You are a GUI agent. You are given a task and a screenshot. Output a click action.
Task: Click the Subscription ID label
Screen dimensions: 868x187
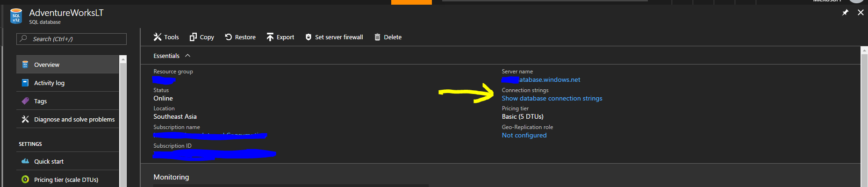172,146
